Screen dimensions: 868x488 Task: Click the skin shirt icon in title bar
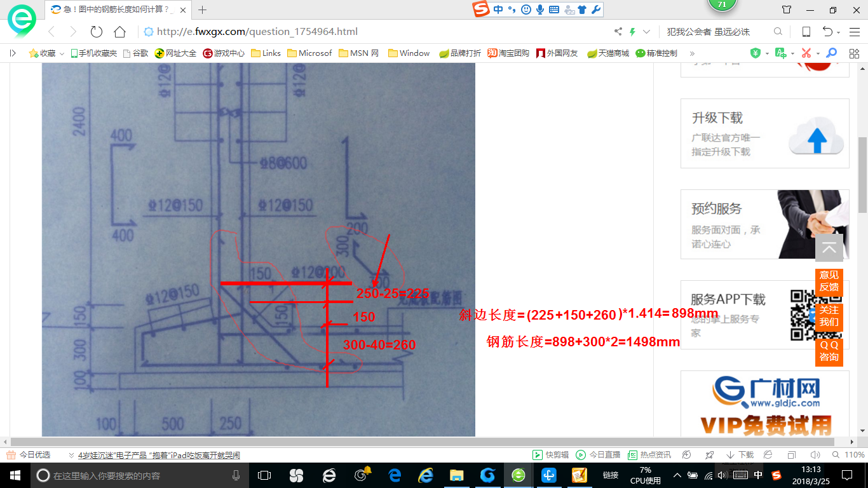(x=787, y=10)
